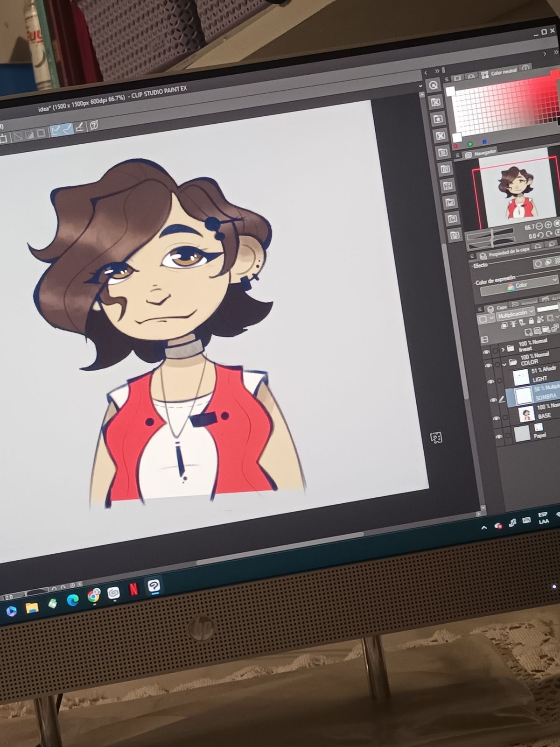Hide the COLOR folder with its eye icon

tap(489, 366)
